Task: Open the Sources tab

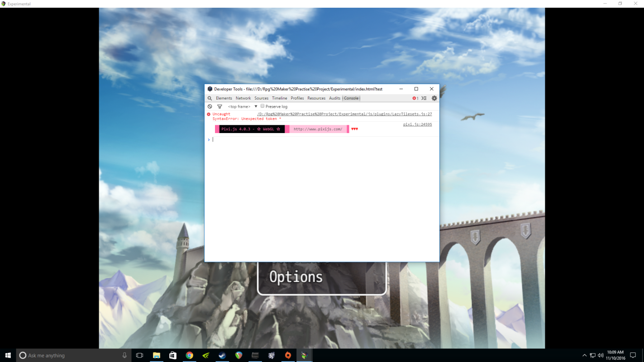Action: pos(261,98)
